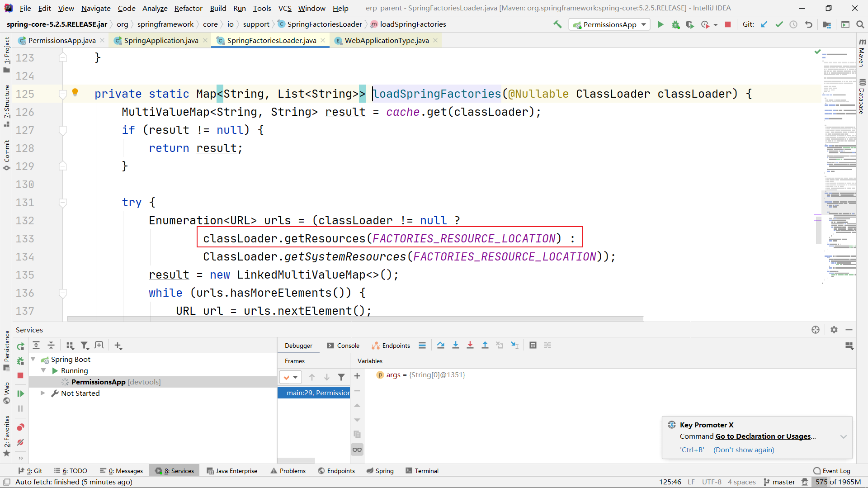
Task: Open Endpoints tab in debugger panel
Action: 391,346
